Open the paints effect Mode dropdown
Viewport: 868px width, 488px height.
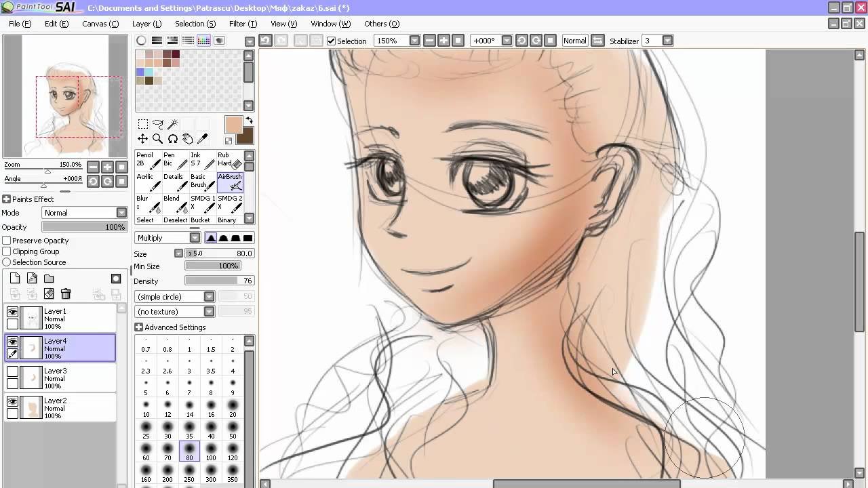tap(85, 213)
